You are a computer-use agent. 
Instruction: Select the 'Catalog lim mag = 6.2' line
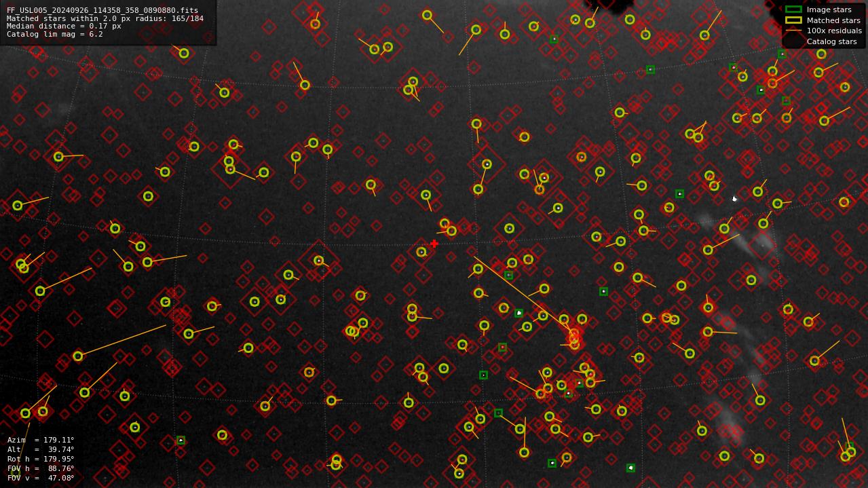coord(55,34)
